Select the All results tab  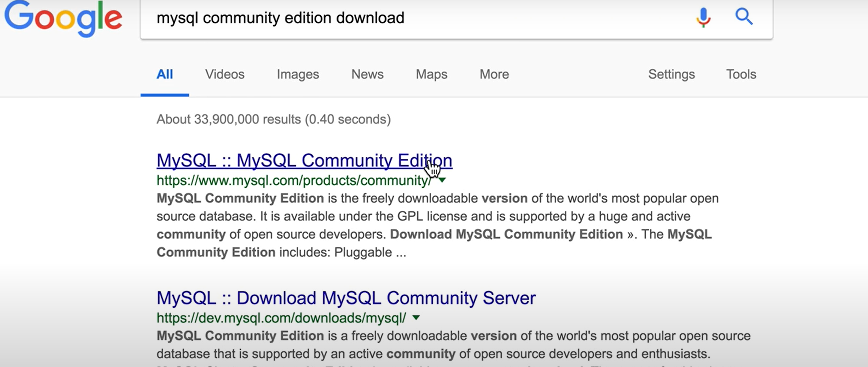click(165, 74)
